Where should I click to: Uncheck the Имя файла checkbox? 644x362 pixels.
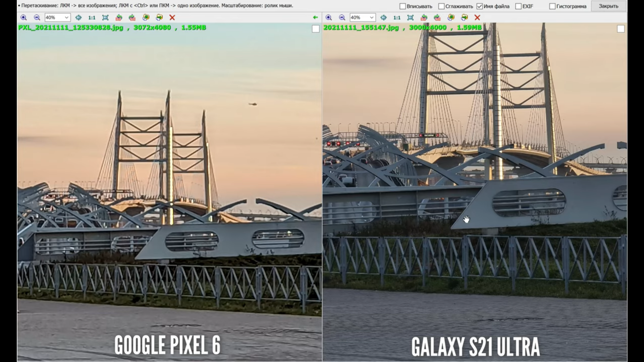point(480,6)
